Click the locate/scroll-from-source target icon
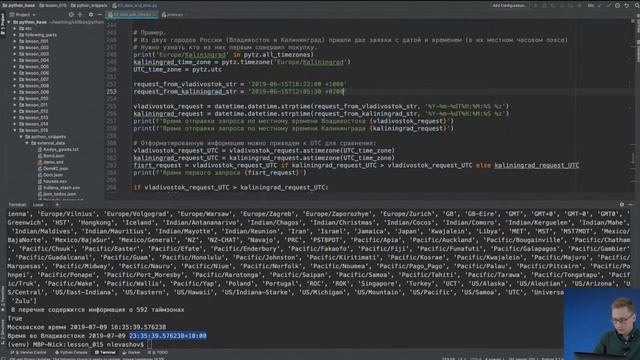This screenshot has height=360, width=640. click(x=71, y=14)
